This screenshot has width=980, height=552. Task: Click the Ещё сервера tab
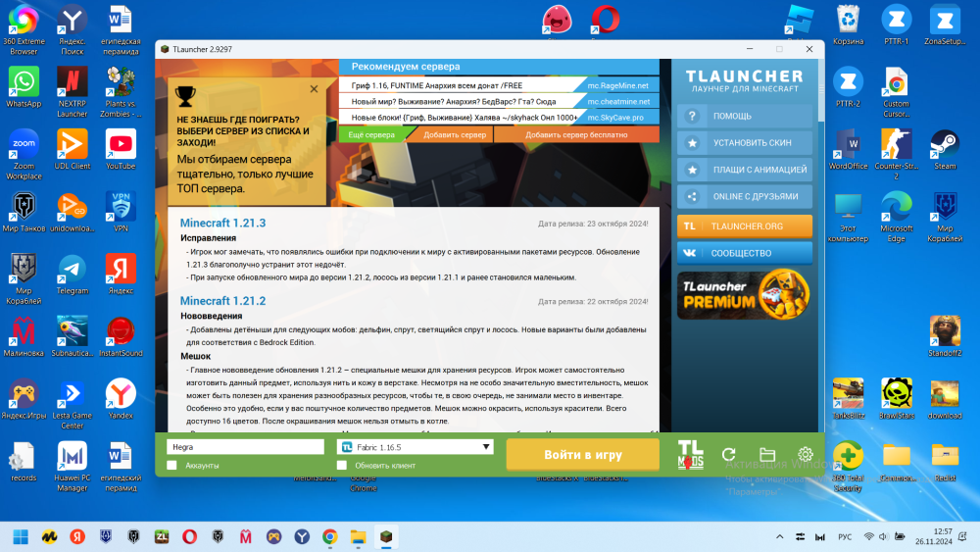coord(372,135)
